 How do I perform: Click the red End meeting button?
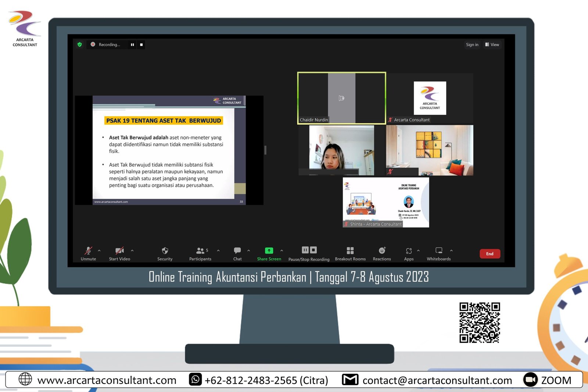pyautogui.click(x=490, y=254)
